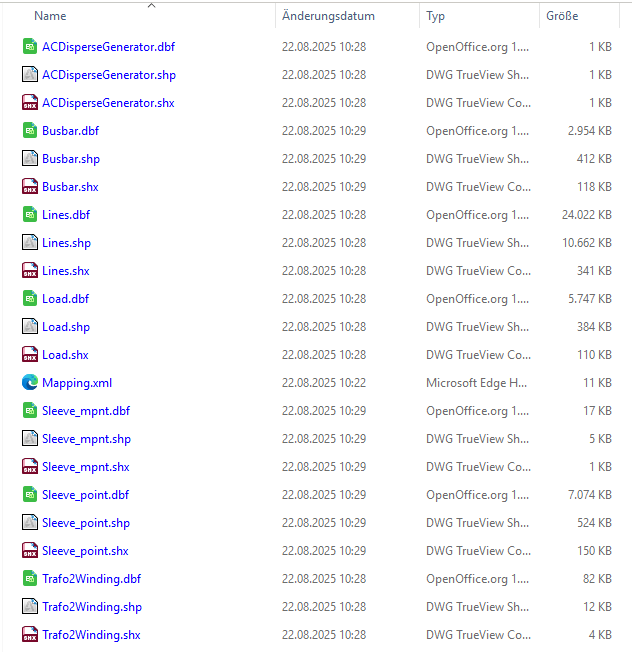The image size is (632, 652).
Task: Select file name Mapping.xml
Action: tap(77, 383)
